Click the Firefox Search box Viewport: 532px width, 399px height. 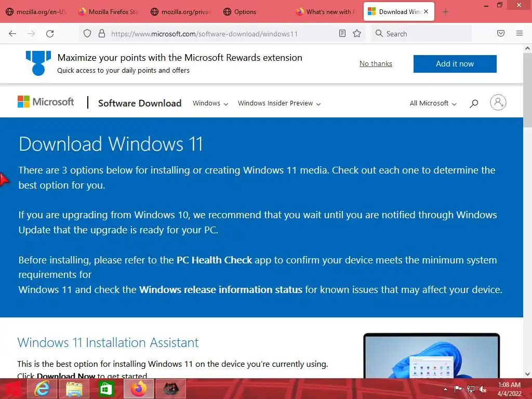pos(421,34)
